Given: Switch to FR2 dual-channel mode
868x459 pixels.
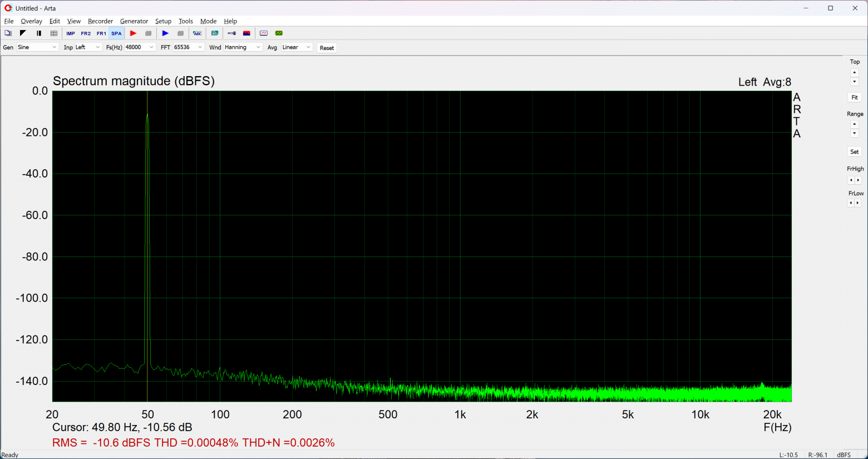Looking at the screenshot, I should click(x=86, y=33).
